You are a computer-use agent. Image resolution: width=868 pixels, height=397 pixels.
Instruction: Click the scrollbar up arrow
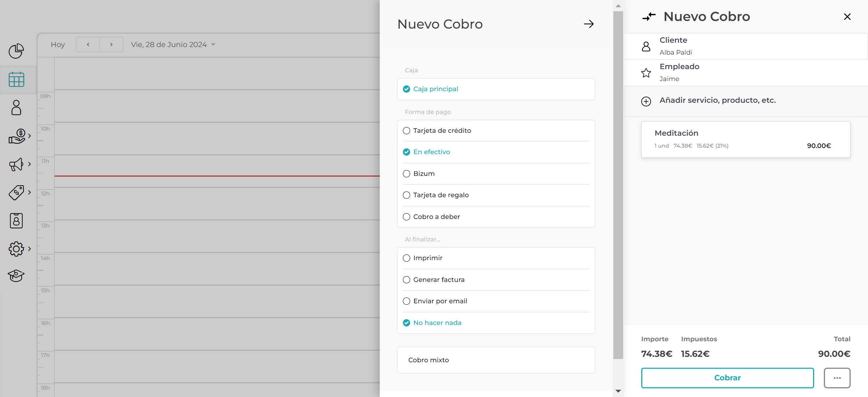coord(618,5)
